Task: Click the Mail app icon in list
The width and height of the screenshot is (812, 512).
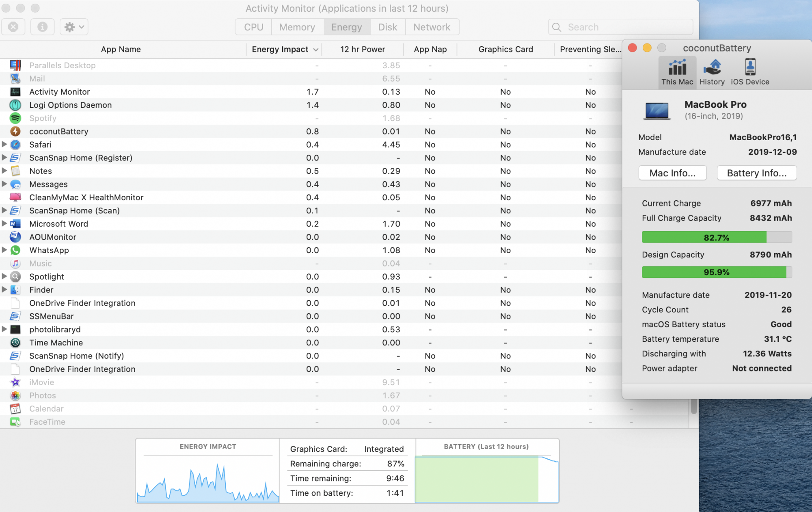Action: click(x=15, y=78)
